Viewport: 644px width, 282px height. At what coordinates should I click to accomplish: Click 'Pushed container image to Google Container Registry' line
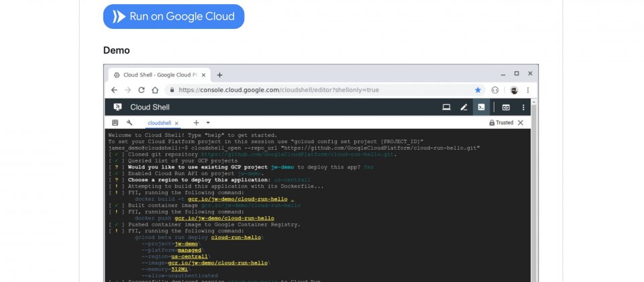[205, 224]
